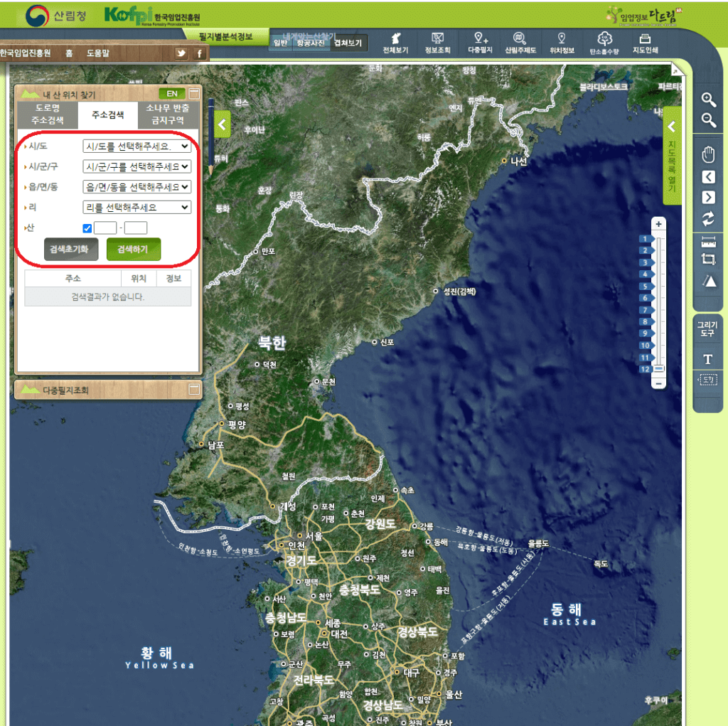Viewport: 728px width, 726px height.
Task: Select the area measurement crop icon
Action: 708,260
